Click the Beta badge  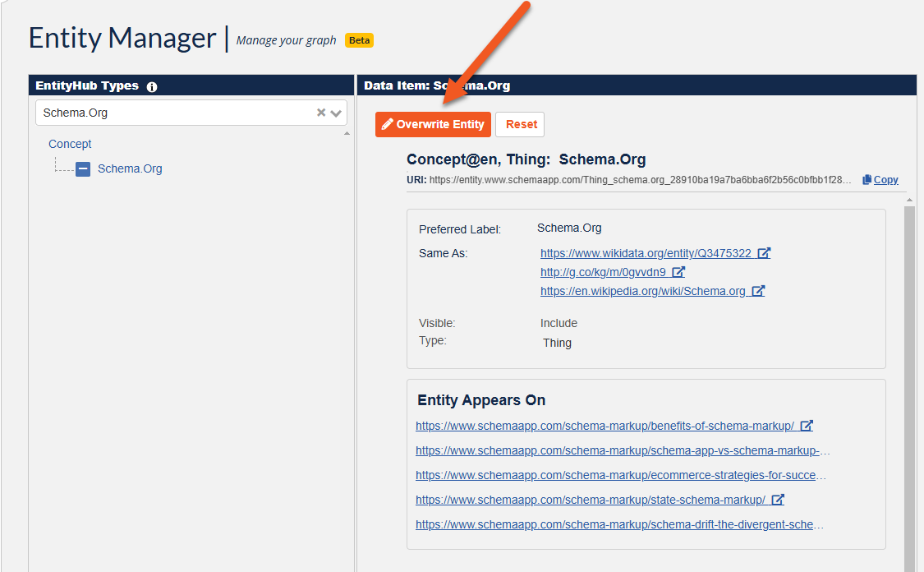pyautogui.click(x=359, y=40)
